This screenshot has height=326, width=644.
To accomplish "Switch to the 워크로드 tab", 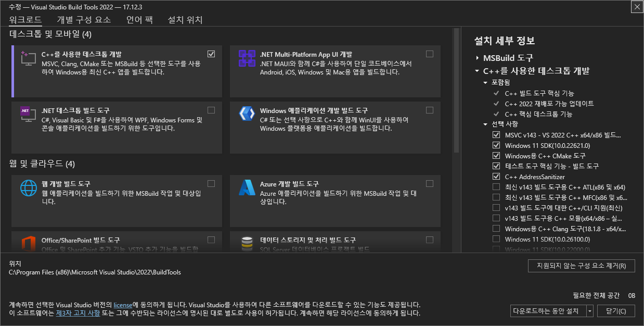I will 25,20.
